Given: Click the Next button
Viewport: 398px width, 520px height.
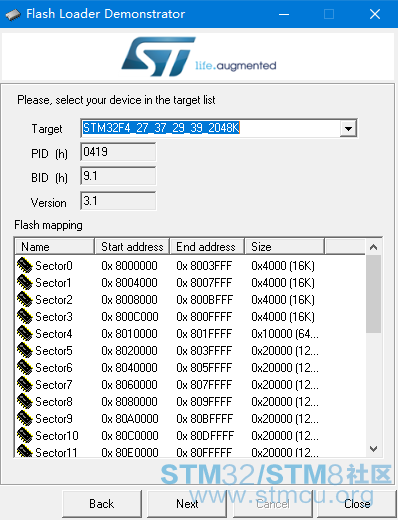Looking at the screenshot, I should coord(187,504).
